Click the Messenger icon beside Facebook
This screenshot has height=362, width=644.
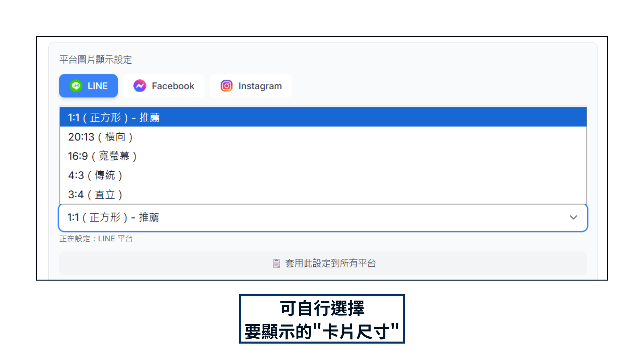(x=140, y=86)
